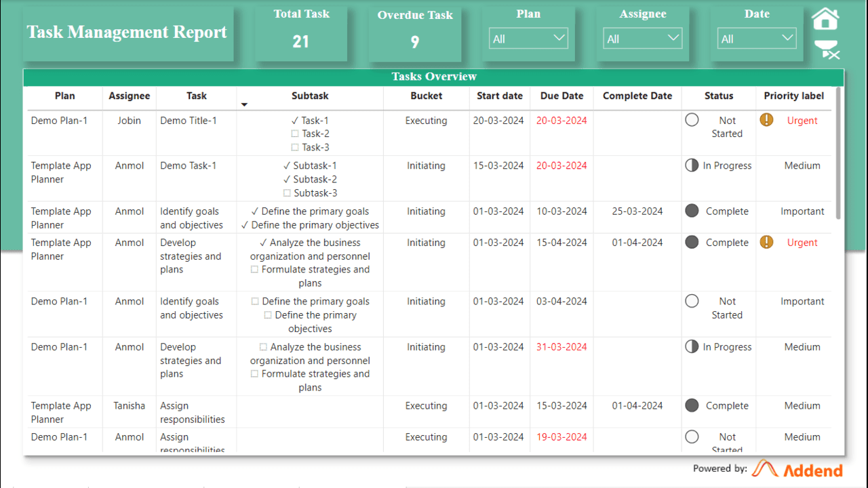Click the Status column header

pyautogui.click(x=718, y=96)
